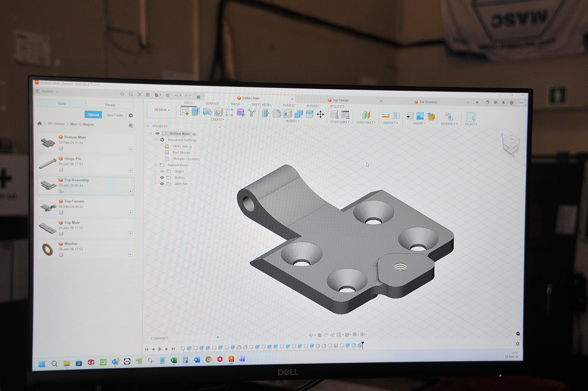This screenshot has width=588, height=391.
Task: Select the Measure tool under Inspect
Action: (x=386, y=116)
